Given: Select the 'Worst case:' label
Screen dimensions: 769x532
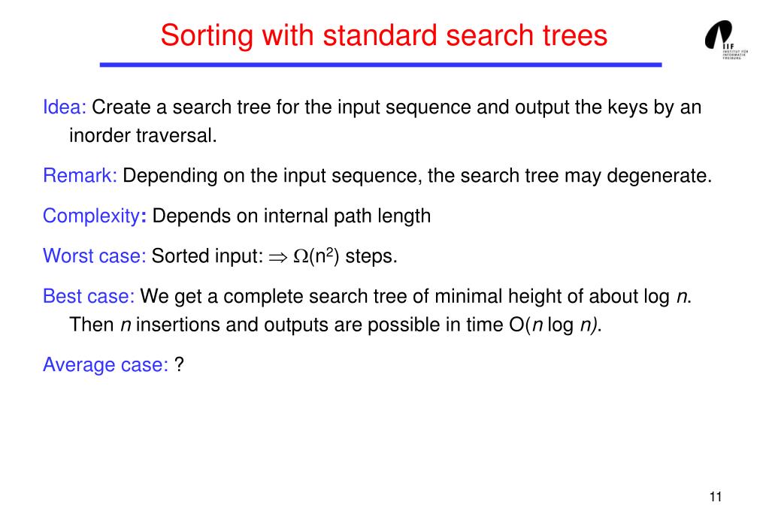Looking at the screenshot, I should click(94, 256).
